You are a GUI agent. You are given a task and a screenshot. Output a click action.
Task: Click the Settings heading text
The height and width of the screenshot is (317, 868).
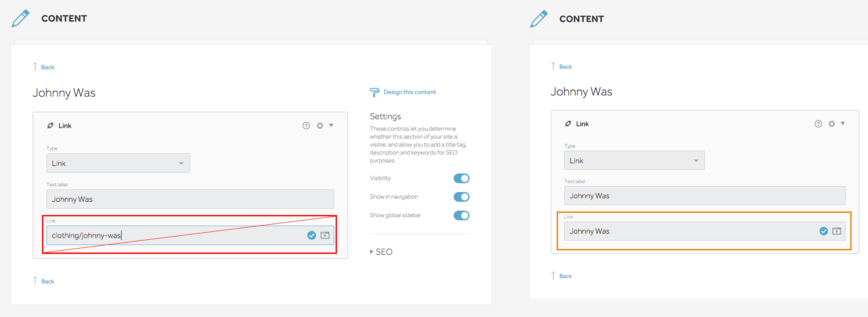pyautogui.click(x=385, y=116)
